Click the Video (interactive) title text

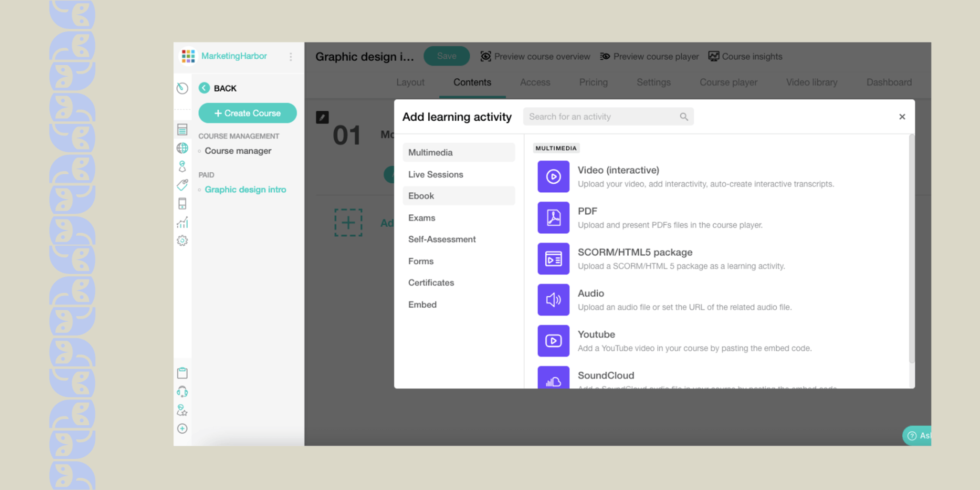618,170
